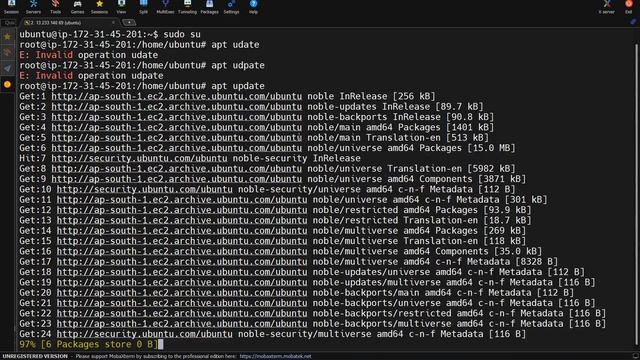Open the Session toolbar icon
This screenshot has width=640, height=360.
(11, 7)
